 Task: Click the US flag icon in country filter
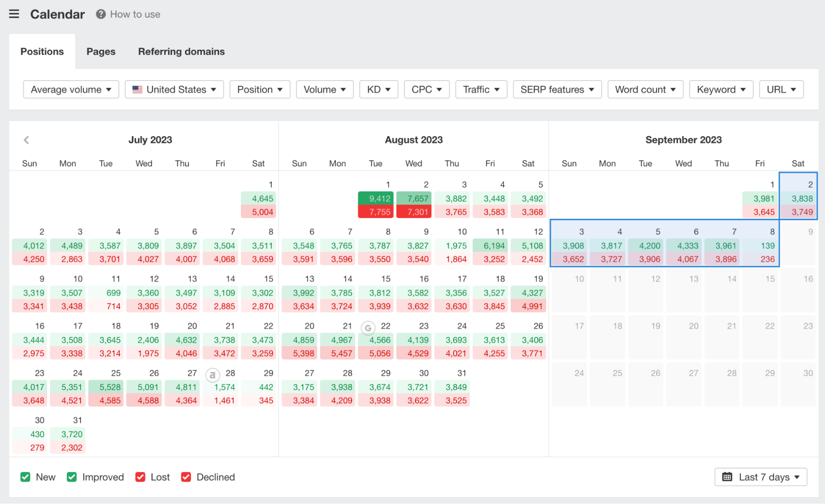click(x=137, y=89)
